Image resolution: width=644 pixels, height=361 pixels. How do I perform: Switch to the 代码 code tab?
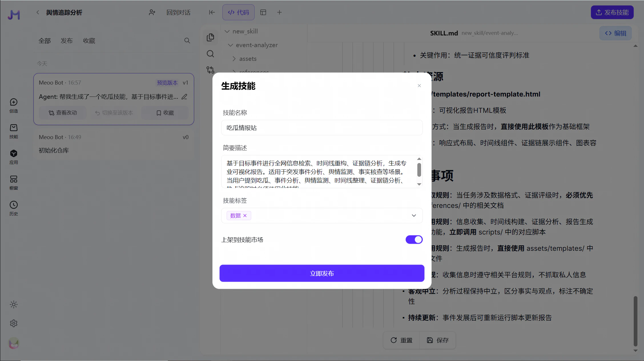click(x=238, y=12)
